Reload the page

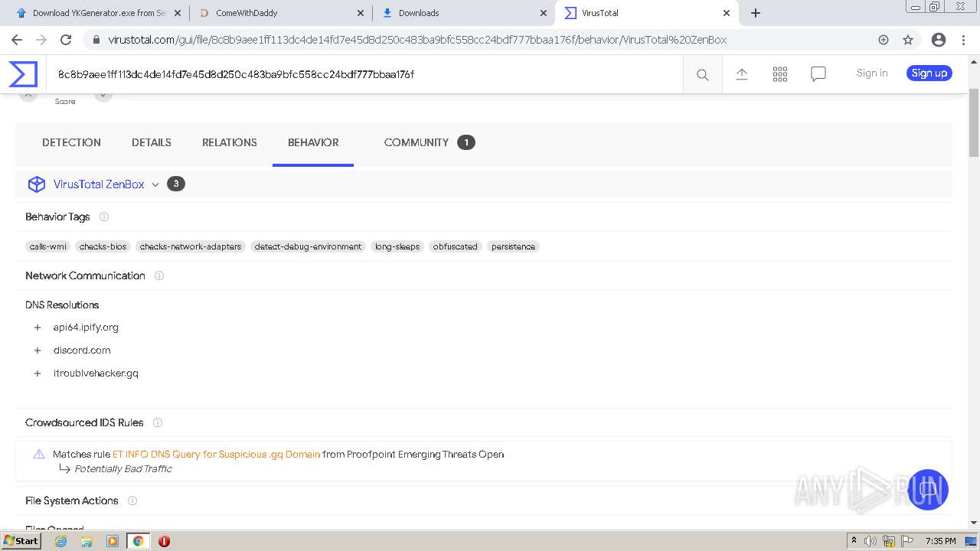(66, 40)
